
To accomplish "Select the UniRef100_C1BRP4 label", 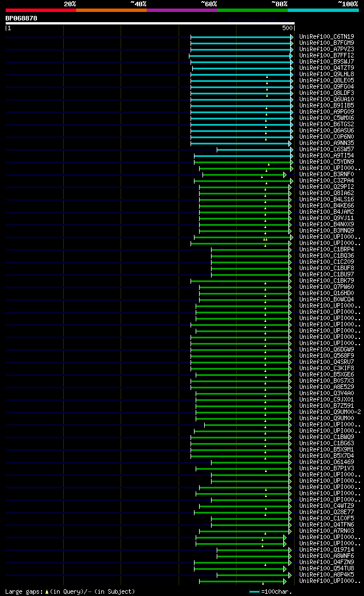I will point(326,249).
